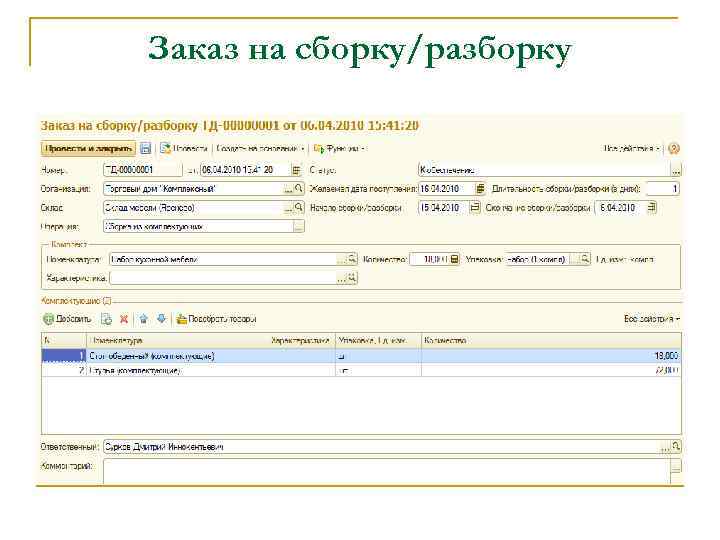Click the Провести и закрыть button
The width and height of the screenshot is (720, 540).
[x=89, y=149]
